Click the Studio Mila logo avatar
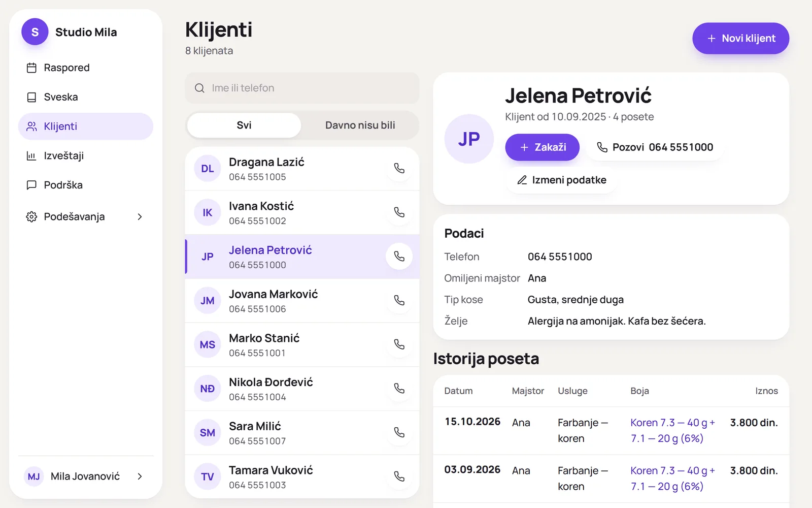This screenshot has height=508, width=812. click(x=35, y=32)
